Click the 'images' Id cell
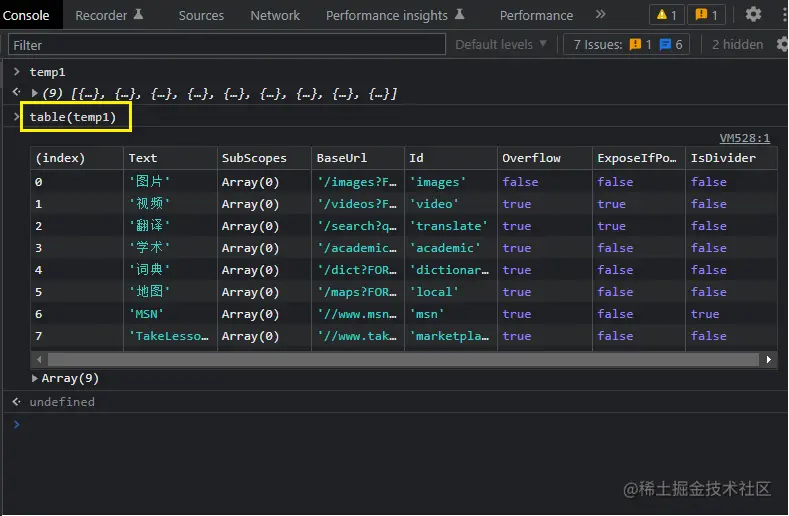 click(451, 182)
